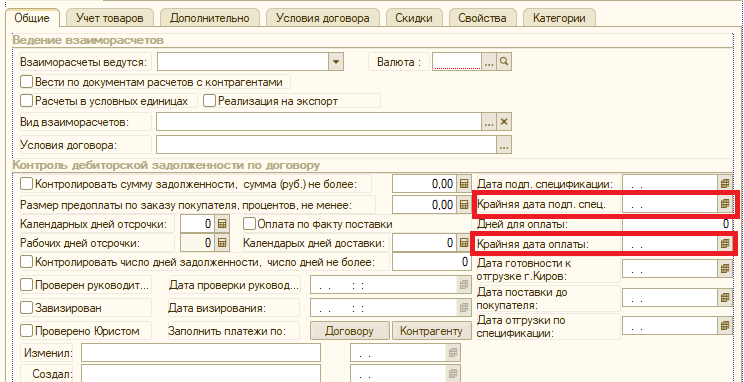Go to Условия договора tab

click(x=323, y=19)
